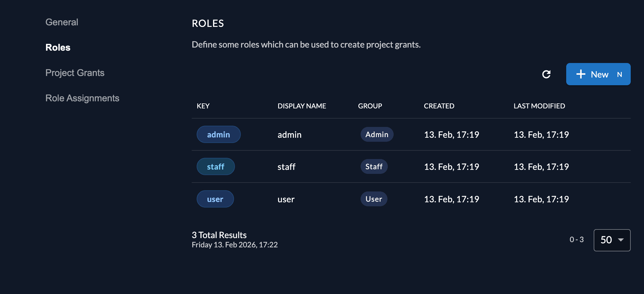This screenshot has width=644, height=294.
Task: Click the 3 Total Results label
Action: coord(219,235)
